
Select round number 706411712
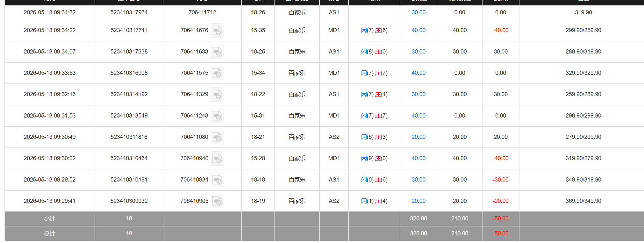(202, 12)
